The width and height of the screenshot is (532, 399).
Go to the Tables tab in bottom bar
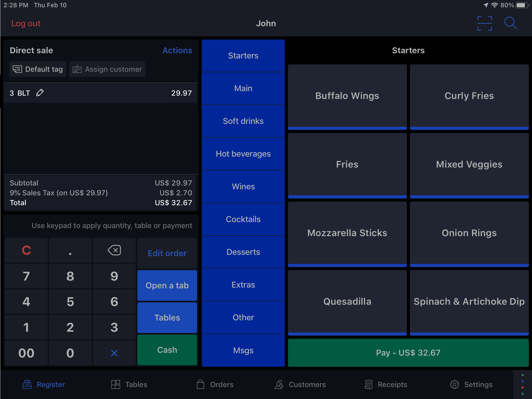(x=129, y=384)
